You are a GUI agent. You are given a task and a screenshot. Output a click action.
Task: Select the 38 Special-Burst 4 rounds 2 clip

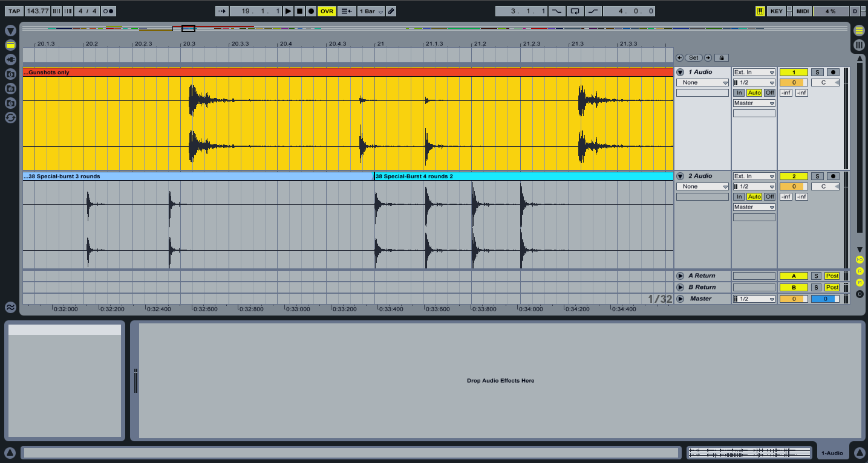(523, 176)
